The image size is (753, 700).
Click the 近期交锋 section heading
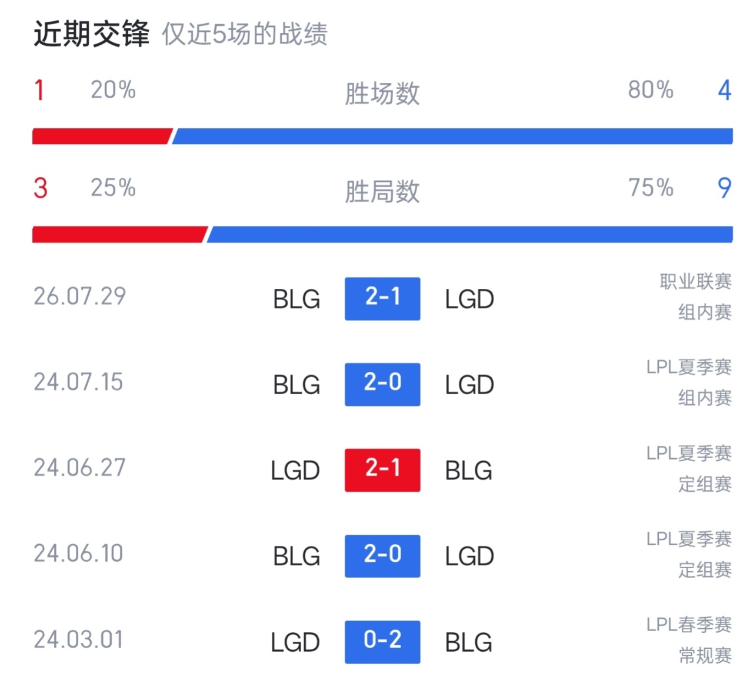point(92,34)
